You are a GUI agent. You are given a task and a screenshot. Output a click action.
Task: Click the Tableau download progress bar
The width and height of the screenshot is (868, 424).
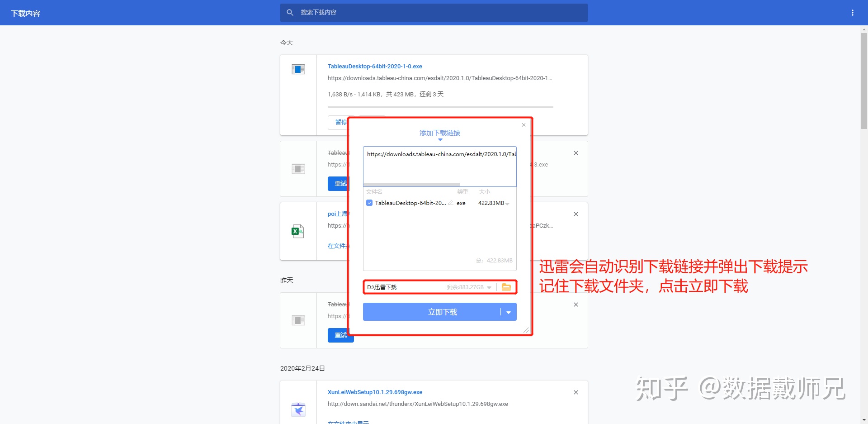point(440,107)
